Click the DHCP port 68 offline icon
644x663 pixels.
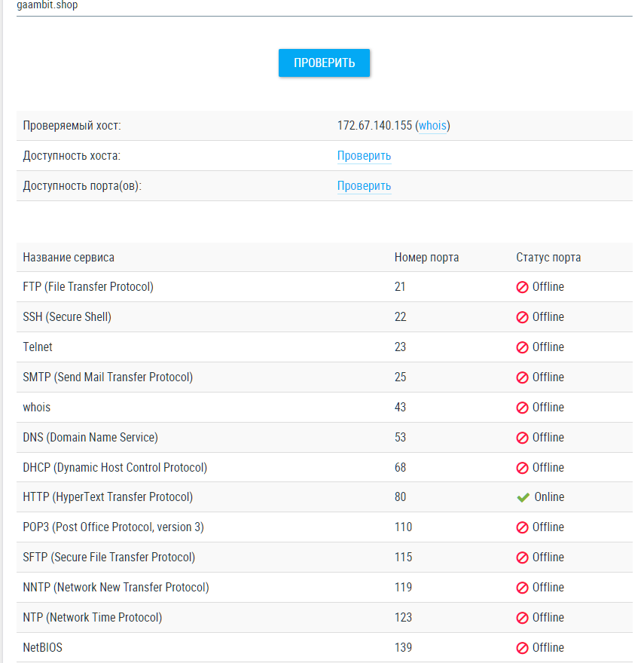tap(522, 468)
